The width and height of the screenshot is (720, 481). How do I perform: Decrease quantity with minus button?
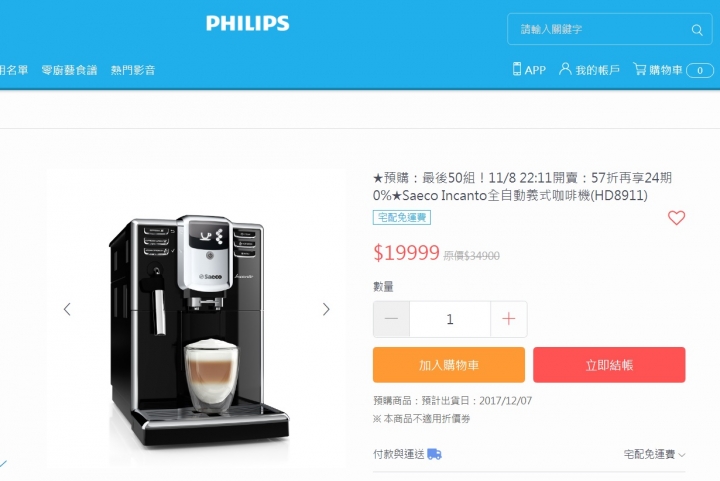point(391,319)
